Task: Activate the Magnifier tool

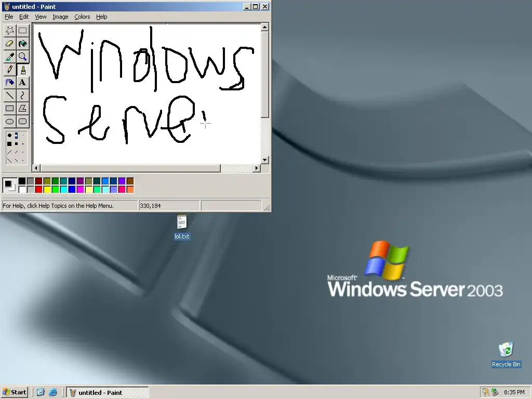Action: coord(23,57)
